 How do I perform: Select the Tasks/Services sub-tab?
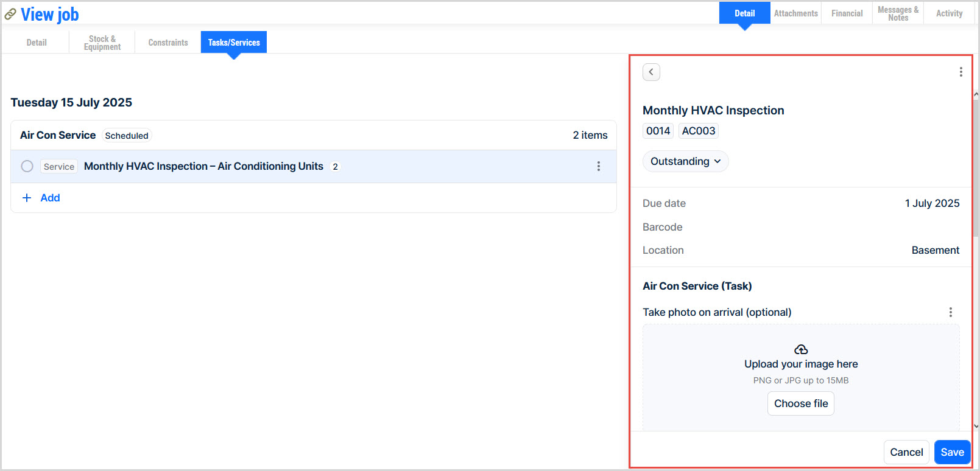pos(234,43)
